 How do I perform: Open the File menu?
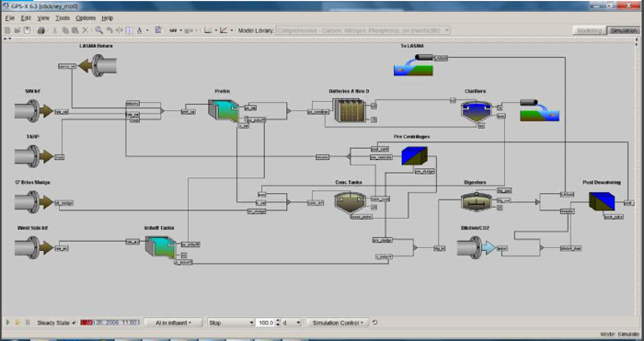(10, 18)
